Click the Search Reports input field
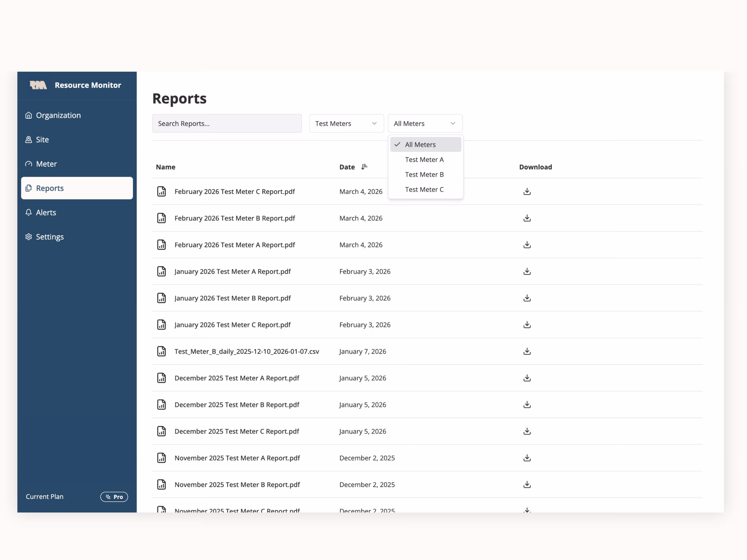 pos(227,123)
